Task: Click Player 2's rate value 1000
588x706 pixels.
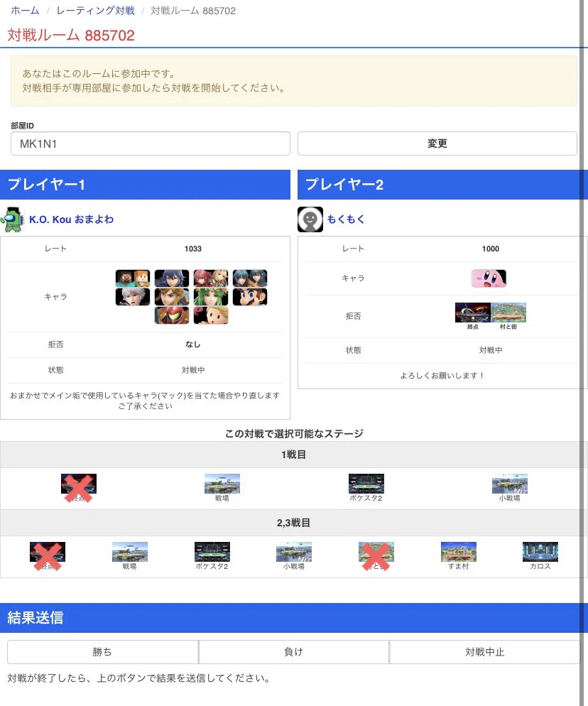Action: coord(490,249)
